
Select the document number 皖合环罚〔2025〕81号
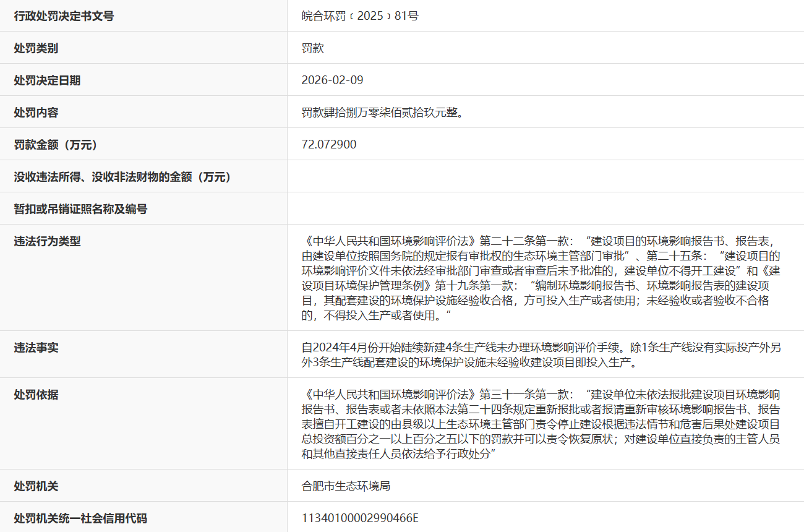click(x=360, y=16)
